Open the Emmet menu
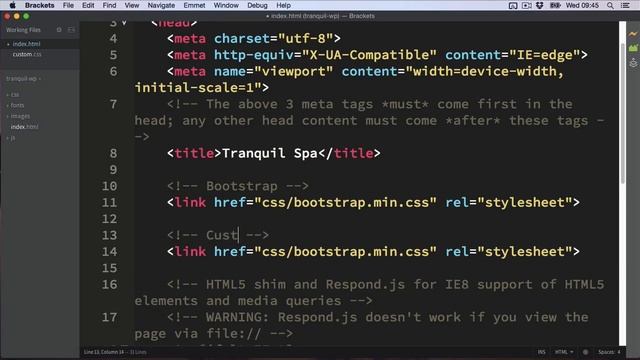 [x=194, y=5]
